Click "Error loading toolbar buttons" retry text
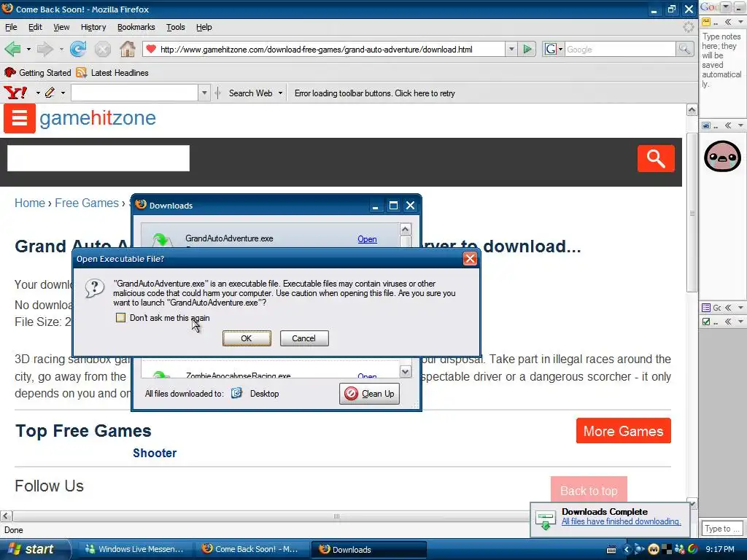The image size is (747, 560). [x=374, y=93]
